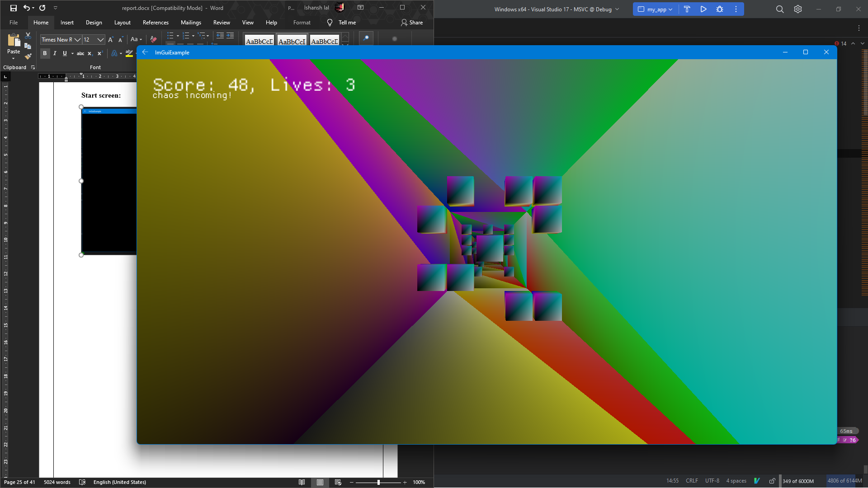The width and height of the screenshot is (868, 488).
Task: Run my_app with the play icon
Action: [x=703, y=9]
